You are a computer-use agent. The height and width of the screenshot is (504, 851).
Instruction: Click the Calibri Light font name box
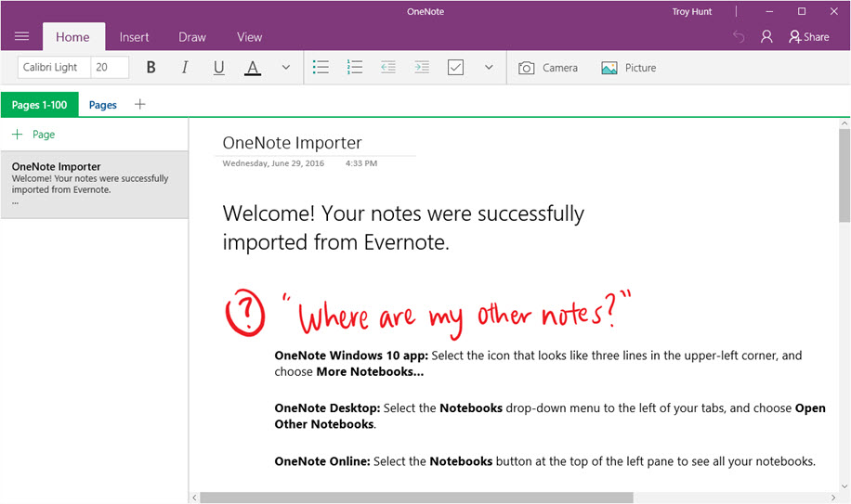54,67
